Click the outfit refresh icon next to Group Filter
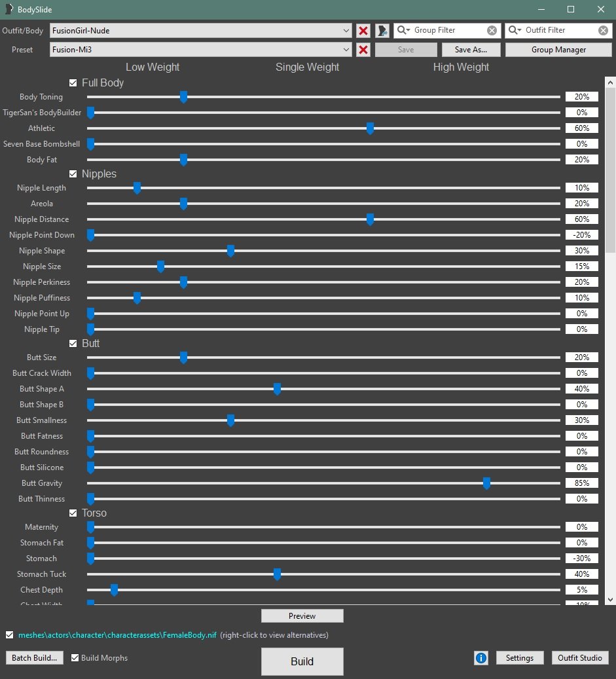The height and width of the screenshot is (679, 616). [x=382, y=31]
